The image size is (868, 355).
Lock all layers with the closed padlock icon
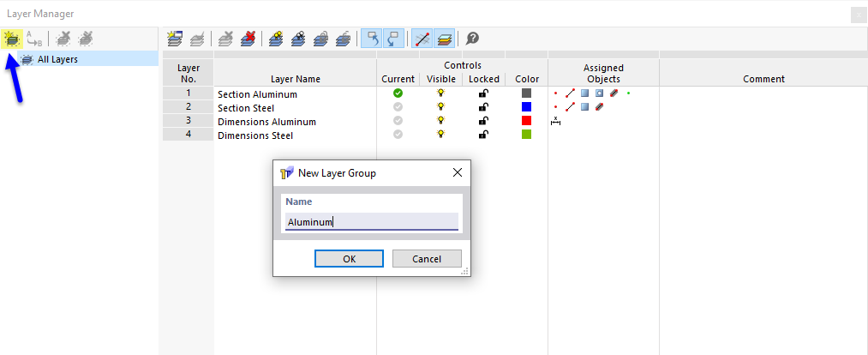pos(321,39)
